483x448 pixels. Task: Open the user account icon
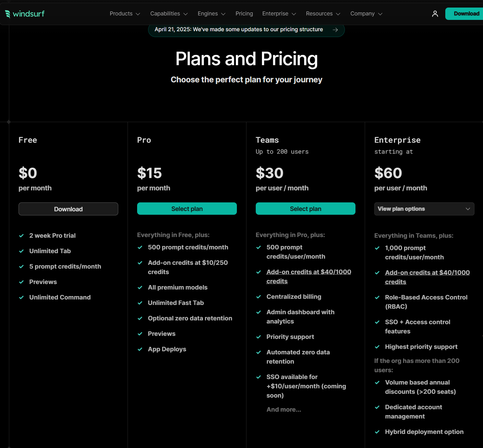click(435, 14)
